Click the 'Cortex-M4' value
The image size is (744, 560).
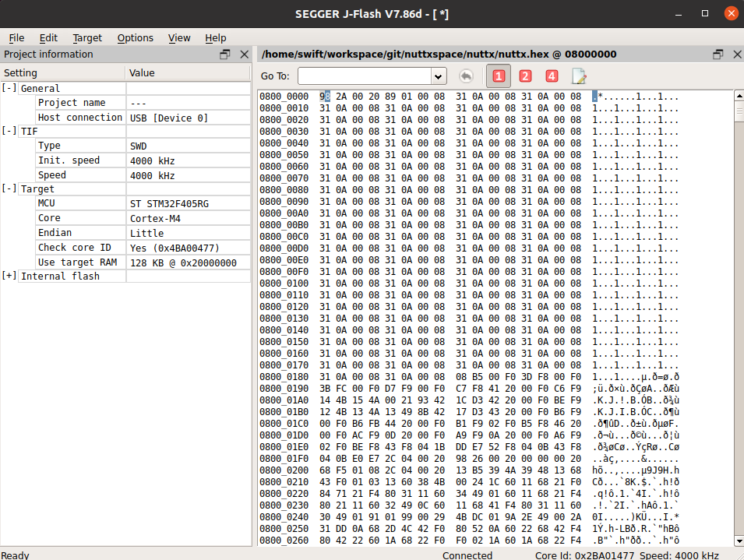[155, 219]
